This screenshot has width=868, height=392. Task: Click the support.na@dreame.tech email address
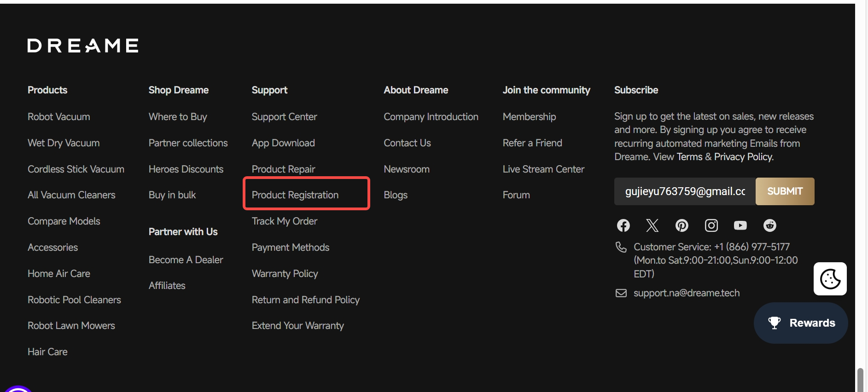687,293
